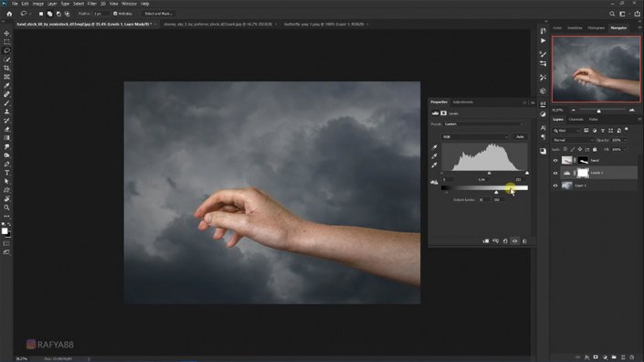Select the Eyedropper tool in left toolbar
This screenshot has height=362, width=644.
(6, 85)
